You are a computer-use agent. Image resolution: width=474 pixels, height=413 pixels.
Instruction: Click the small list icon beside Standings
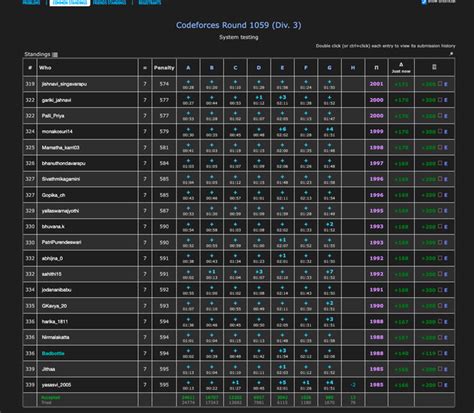click(55, 55)
